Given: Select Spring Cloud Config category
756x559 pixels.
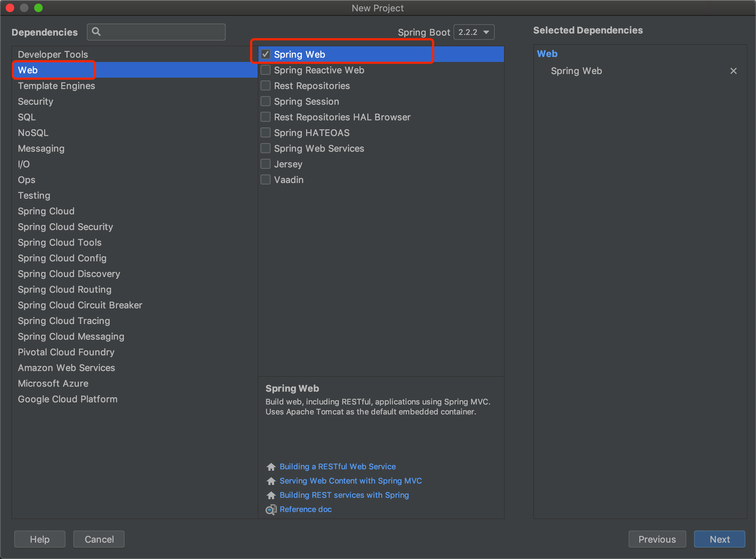Looking at the screenshot, I should tap(135, 258).
